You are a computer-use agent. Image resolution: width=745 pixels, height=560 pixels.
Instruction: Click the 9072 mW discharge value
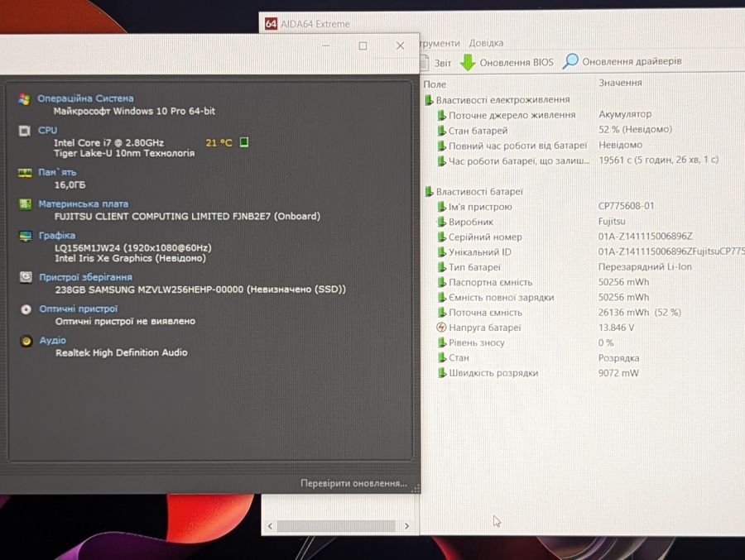click(618, 373)
